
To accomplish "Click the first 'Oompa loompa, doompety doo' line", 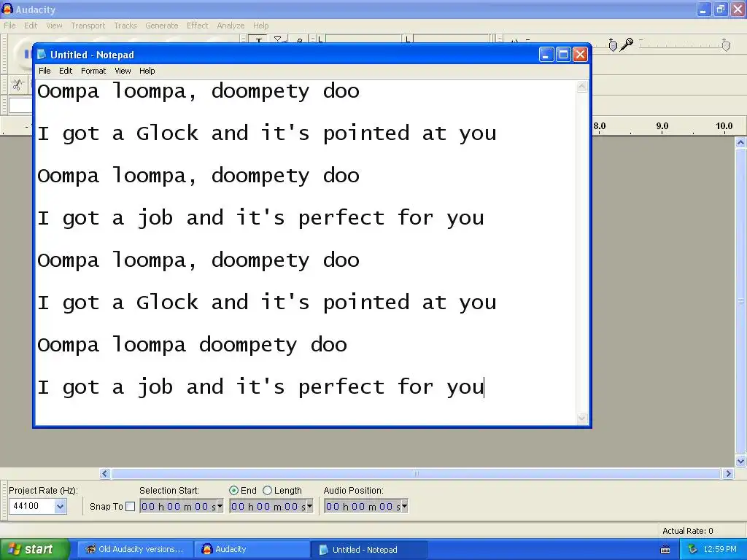I will pyautogui.click(x=198, y=91).
